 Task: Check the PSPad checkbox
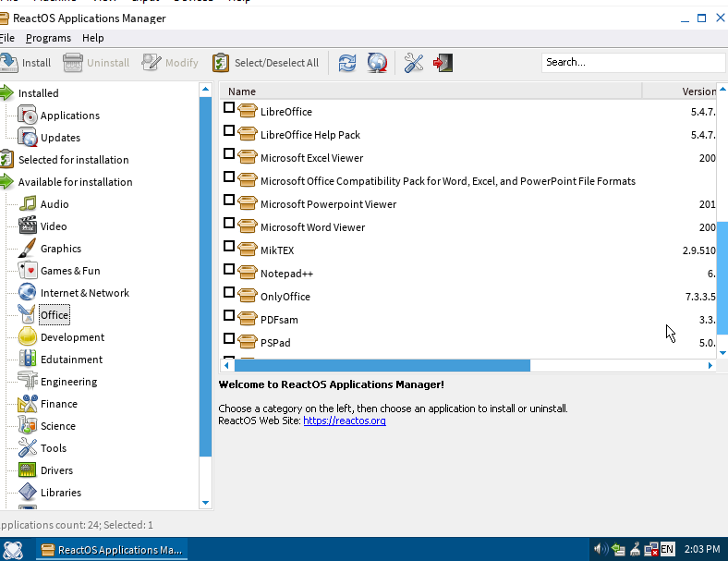point(229,338)
